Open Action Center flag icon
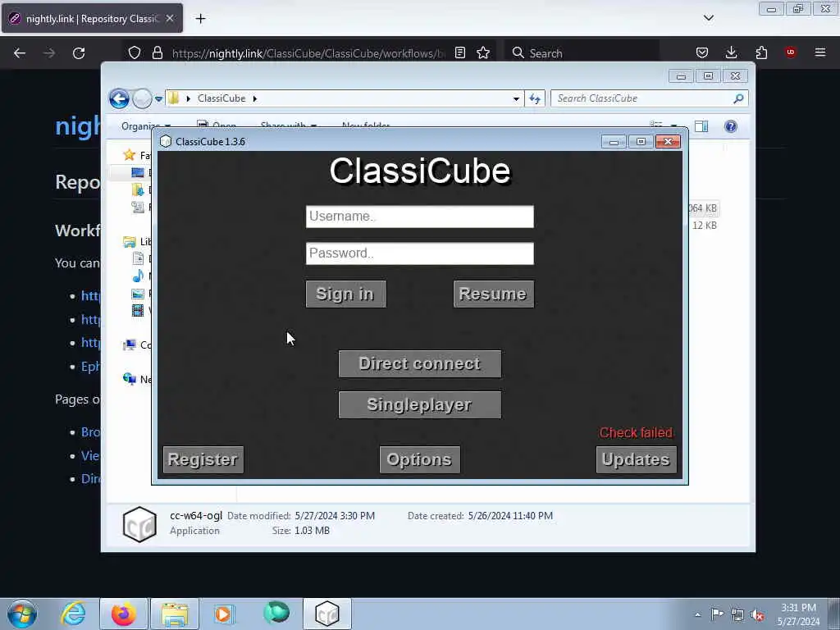The width and height of the screenshot is (840, 630). point(717,614)
